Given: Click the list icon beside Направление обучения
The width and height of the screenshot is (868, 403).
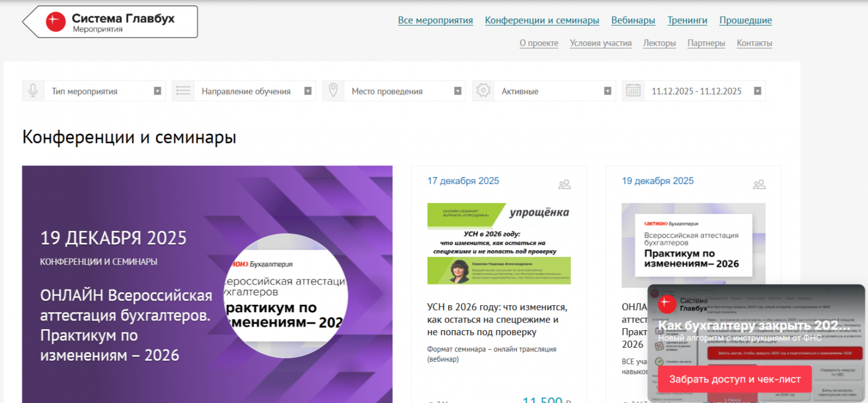Looking at the screenshot, I should coord(183,91).
